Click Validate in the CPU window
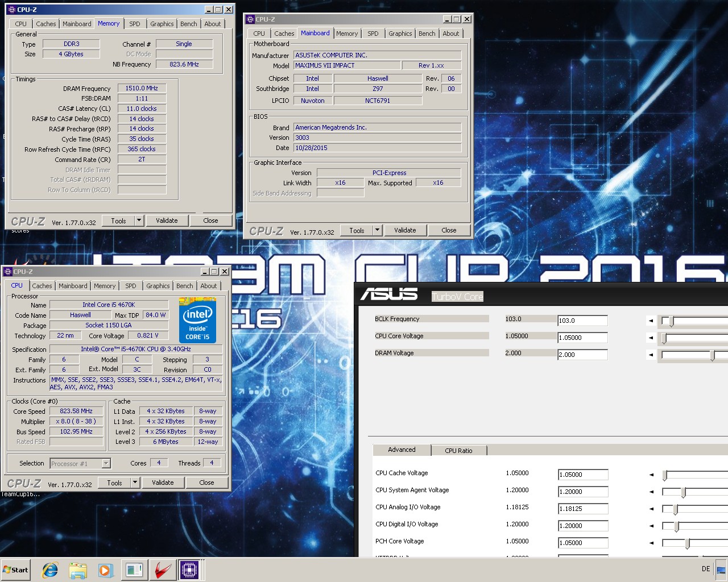 pyautogui.click(x=163, y=483)
